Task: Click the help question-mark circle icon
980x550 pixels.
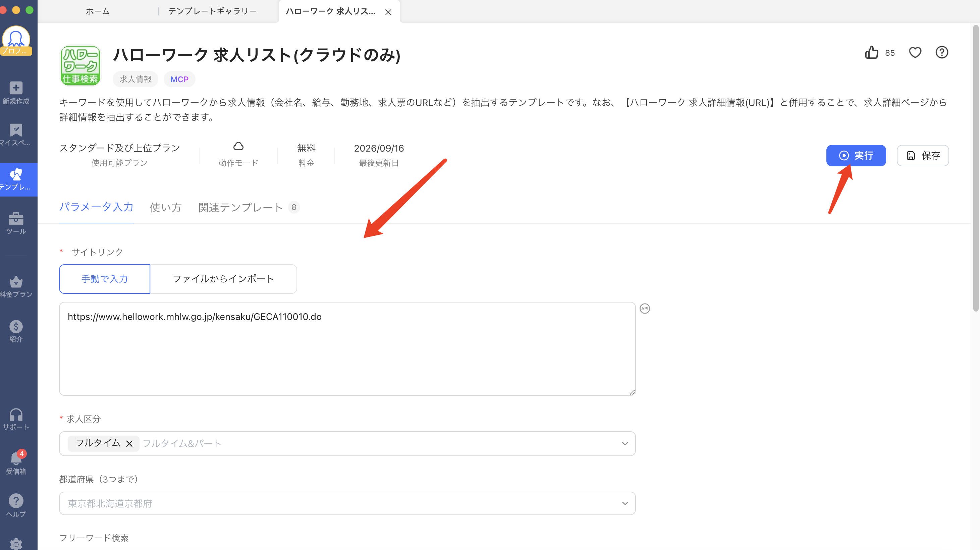Action: tap(941, 53)
